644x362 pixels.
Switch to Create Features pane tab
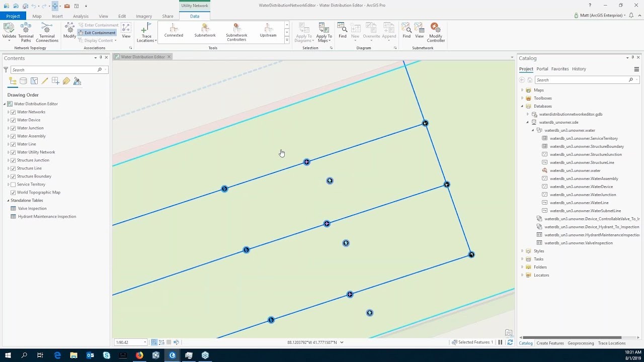(550, 343)
